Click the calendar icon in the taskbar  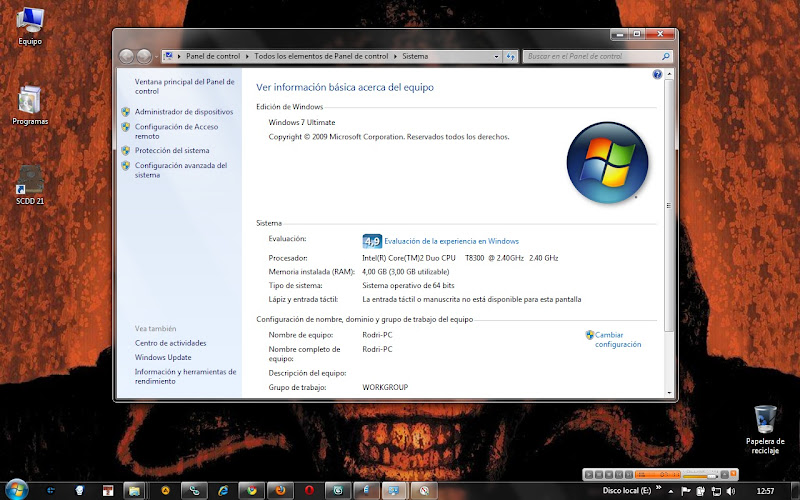pyautogui.click(x=108, y=491)
